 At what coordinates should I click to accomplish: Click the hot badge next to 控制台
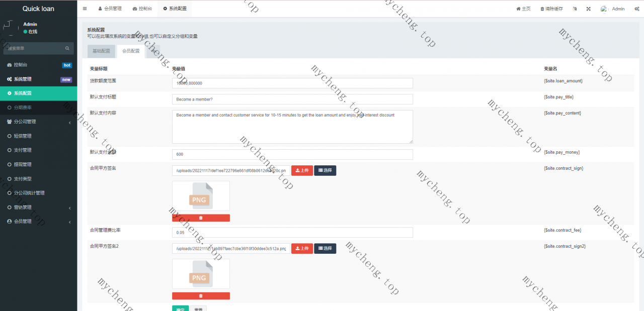pyautogui.click(x=67, y=65)
